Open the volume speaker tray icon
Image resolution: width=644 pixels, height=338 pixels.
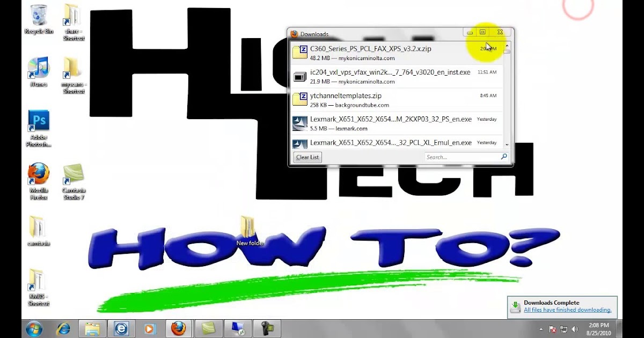click(575, 329)
